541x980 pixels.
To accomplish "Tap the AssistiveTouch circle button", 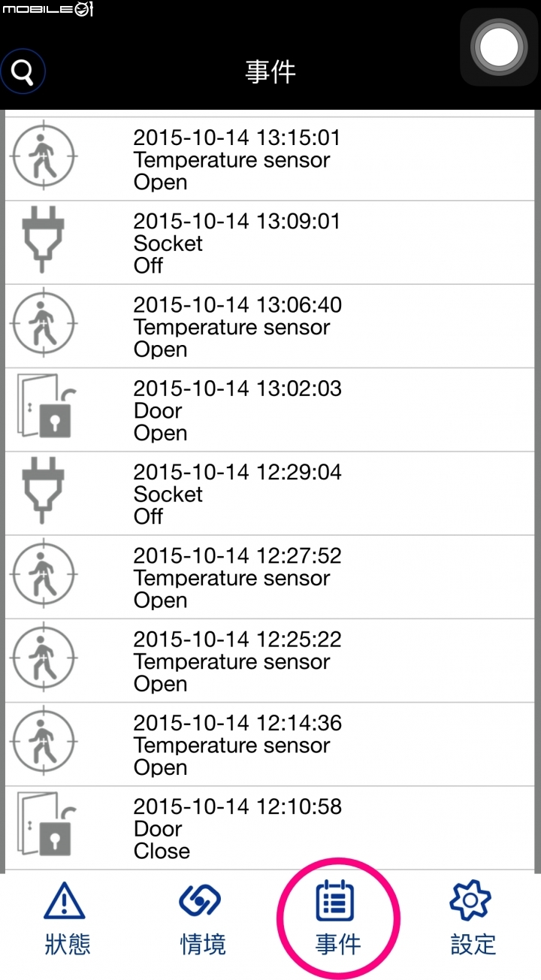I will coord(498,47).
